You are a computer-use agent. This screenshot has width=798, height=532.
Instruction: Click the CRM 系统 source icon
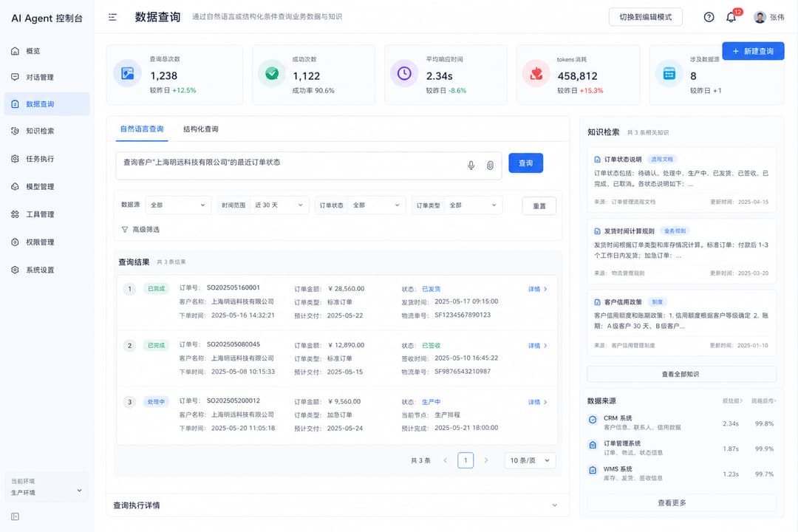593,420
